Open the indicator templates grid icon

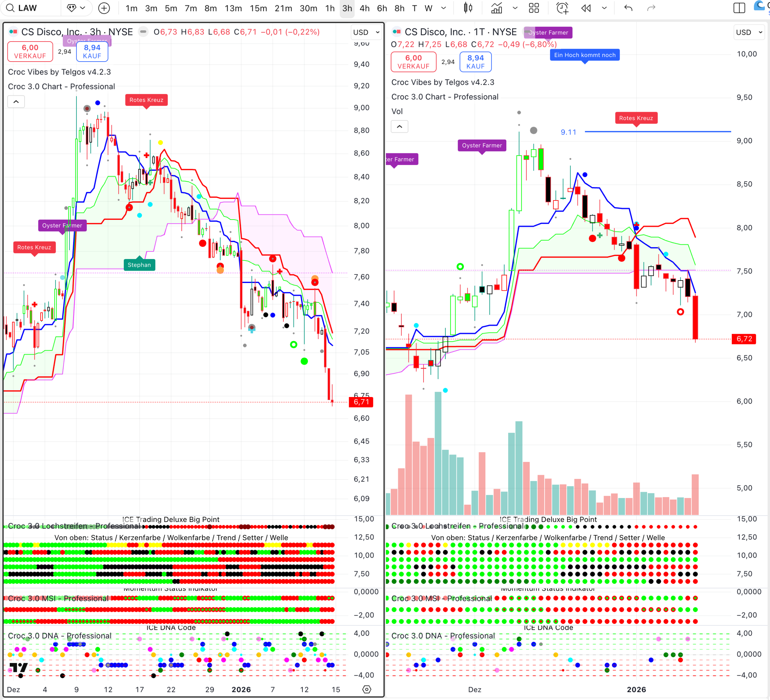tap(533, 8)
